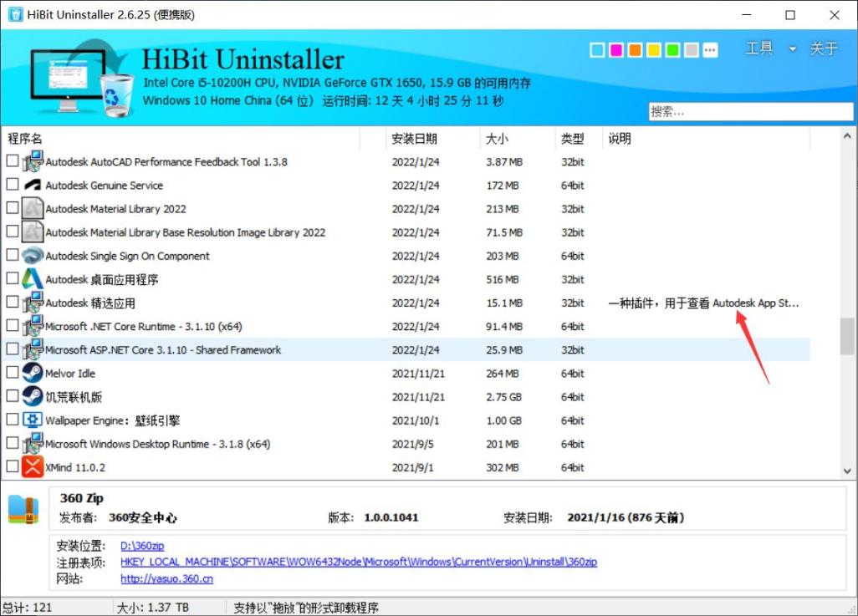Open the HKEY_LOCAL_MACHINE registry key link

[x=359, y=562]
